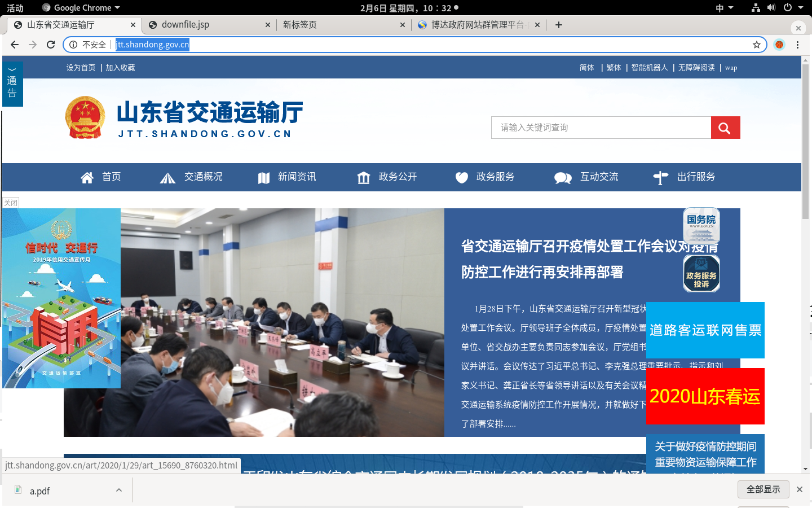The height and width of the screenshot is (508, 812).
Task: Click the red search magnifier button
Action: tap(725, 128)
